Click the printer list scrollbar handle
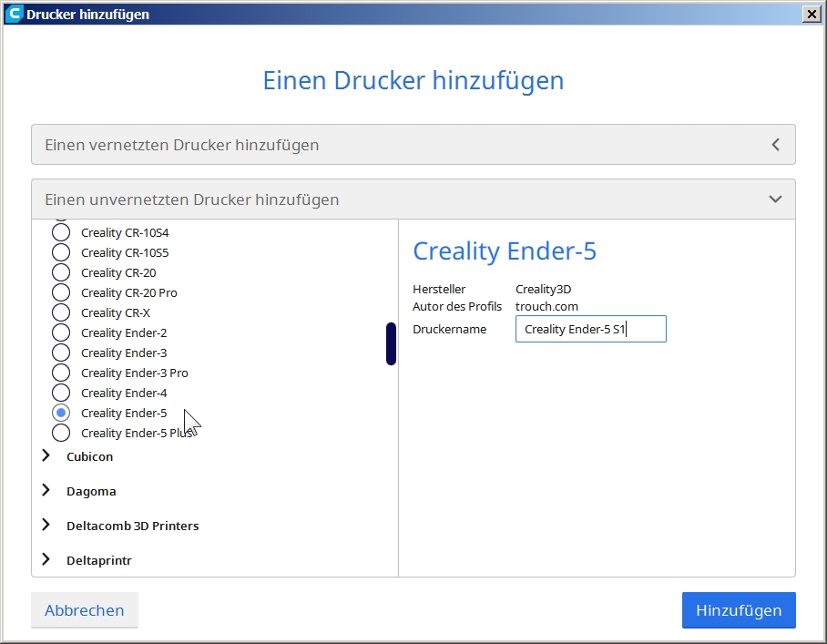Viewport: 827px width, 644px height. (391, 344)
